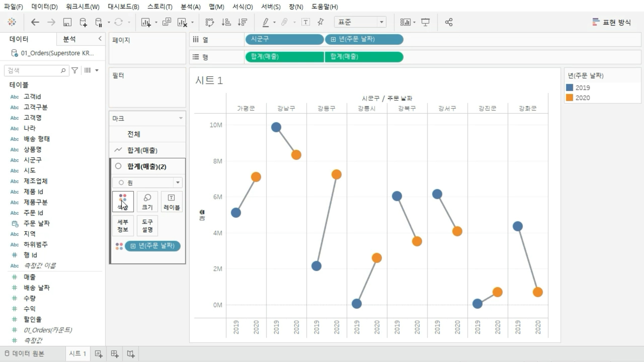Collapse the data pane arrow
Viewport: 644px width, 362px height.
point(100,39)
